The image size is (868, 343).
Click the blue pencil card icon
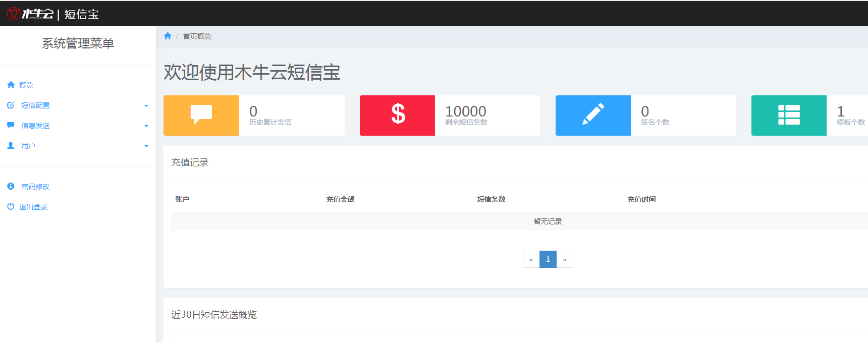click(593, 114)
